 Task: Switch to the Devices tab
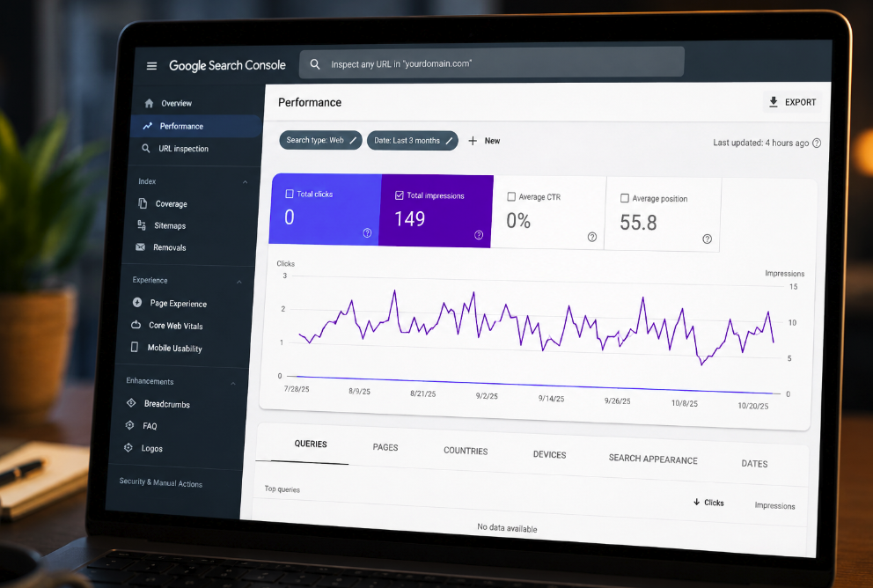point(549,454)
